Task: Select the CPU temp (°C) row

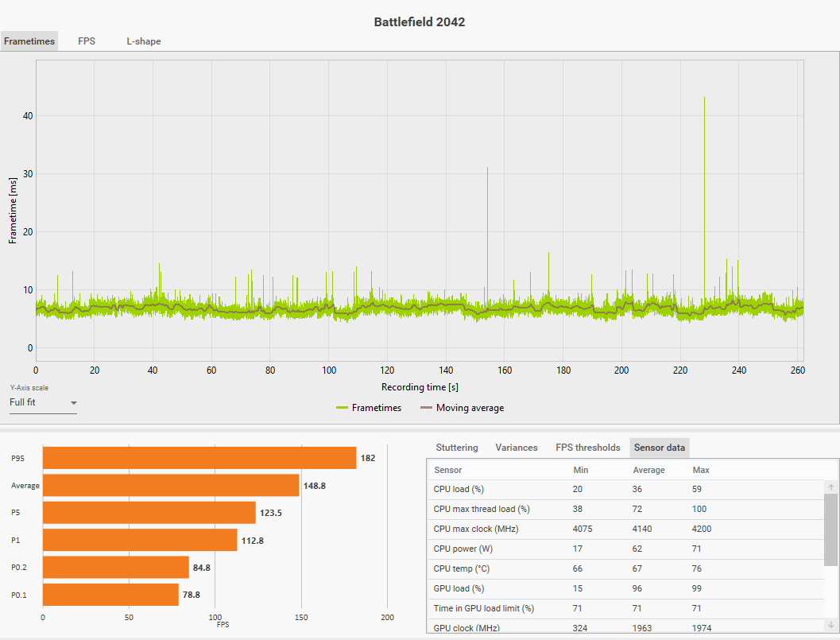Action: pyautogui.click(x=625, y=568)
